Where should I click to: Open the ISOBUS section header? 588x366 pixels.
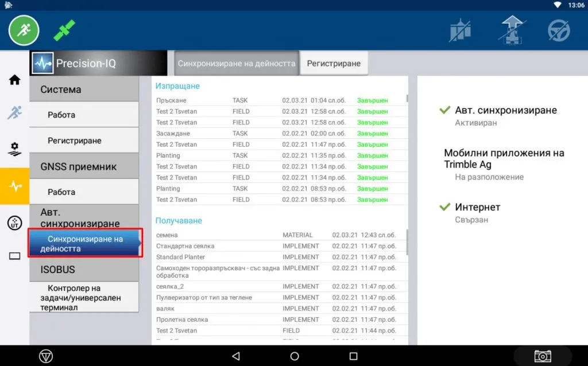(84, 270)
